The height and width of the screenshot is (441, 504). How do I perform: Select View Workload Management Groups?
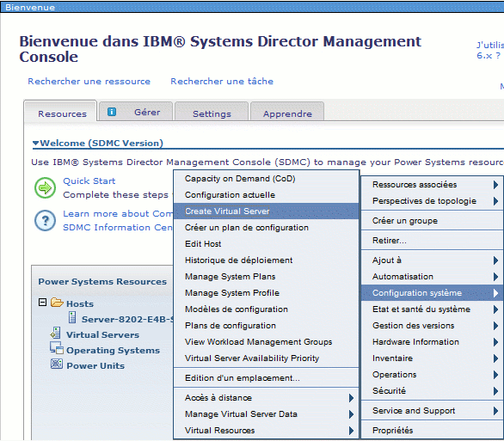(266, 342)
